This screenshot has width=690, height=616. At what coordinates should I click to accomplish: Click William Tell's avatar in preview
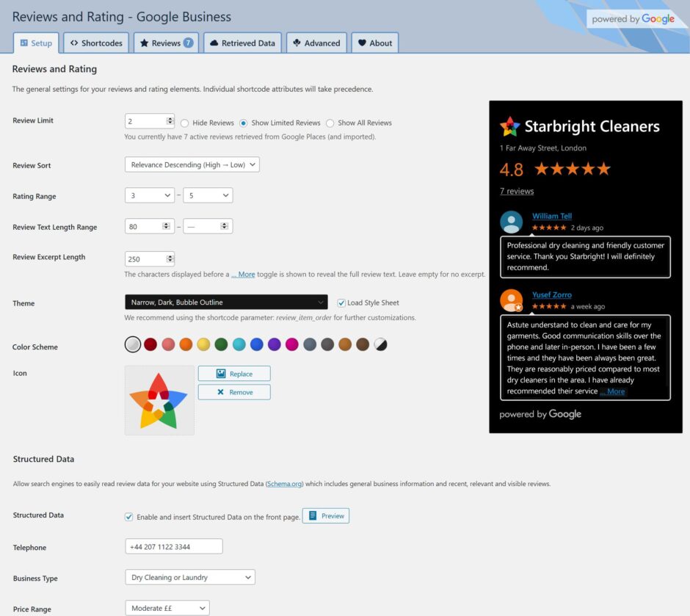pos(512,222)
